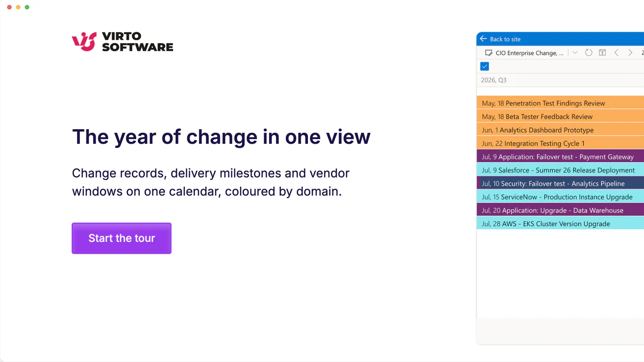This screenshot has height=362, width=644.
Task: Select the AWS EKS Cluster Version Upgrade
Action: (560, 224)
